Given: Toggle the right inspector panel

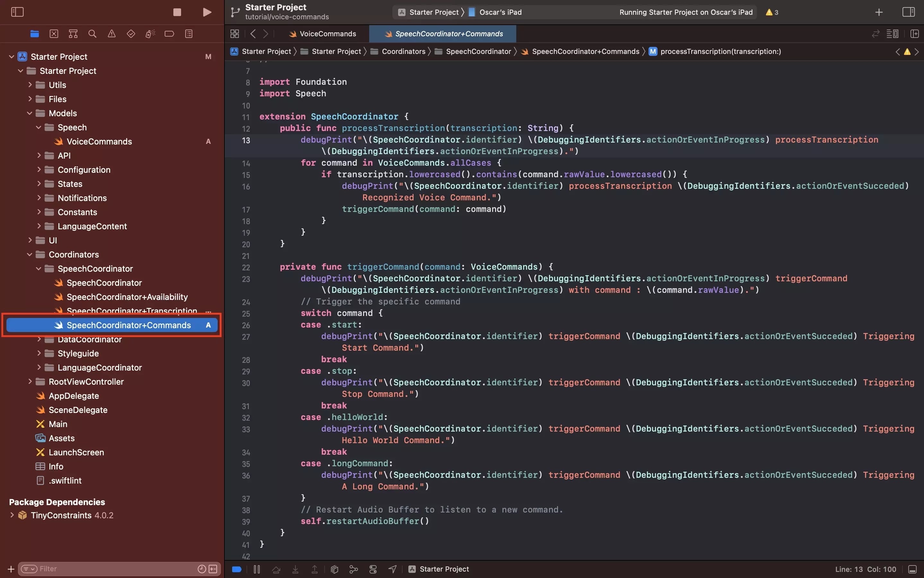Looking at the screenshot, I should [x=908, y=12].
